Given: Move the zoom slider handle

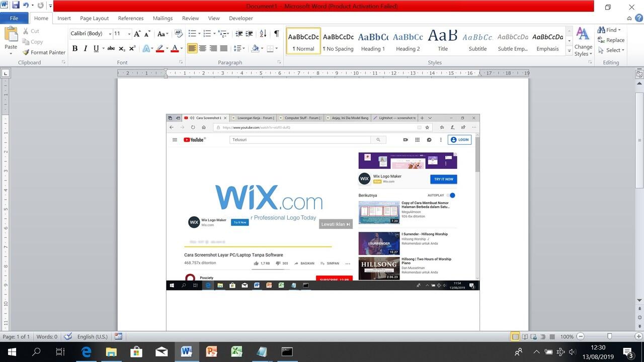Looking at the screenshot, I should click(609, 336).
